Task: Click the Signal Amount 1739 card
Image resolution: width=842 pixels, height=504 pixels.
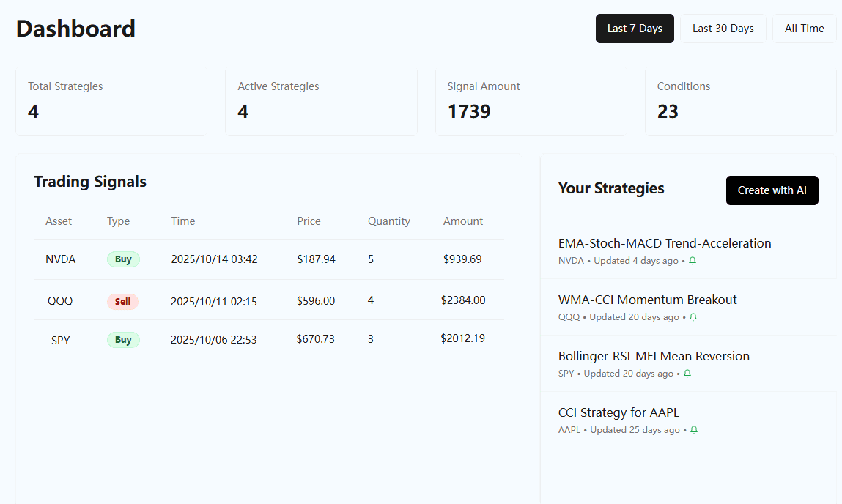Action: coord(531,101)
